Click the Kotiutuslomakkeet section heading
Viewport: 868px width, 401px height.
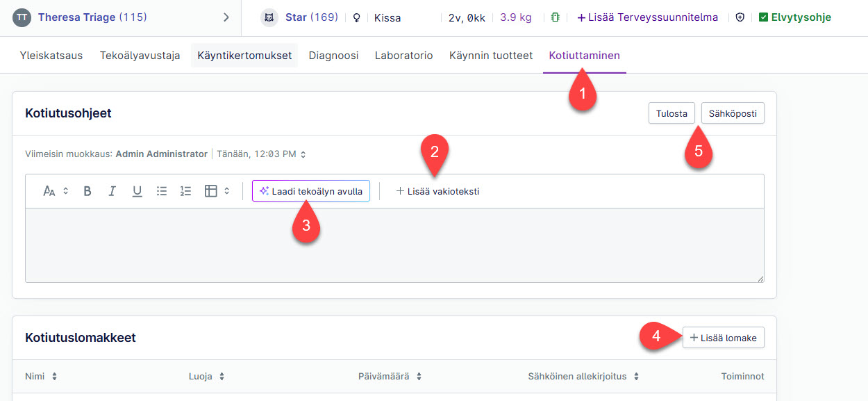81,338
